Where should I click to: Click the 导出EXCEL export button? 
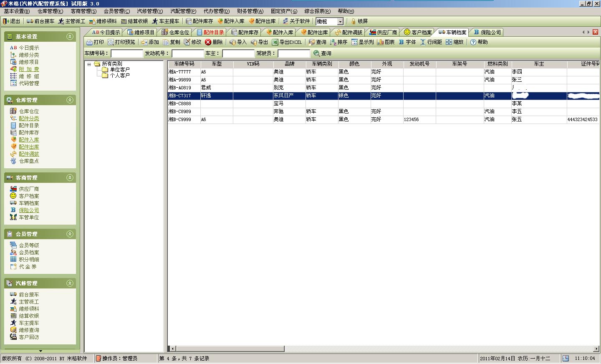pos(287,42)
